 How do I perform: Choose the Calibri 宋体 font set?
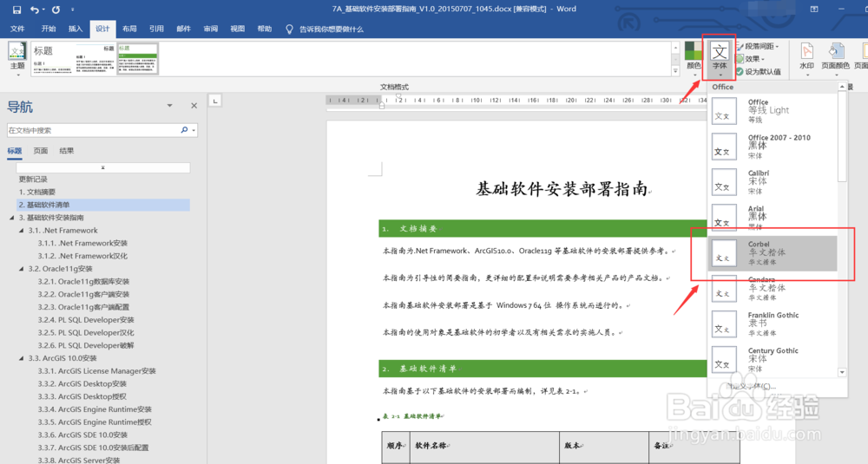(773, 181)
